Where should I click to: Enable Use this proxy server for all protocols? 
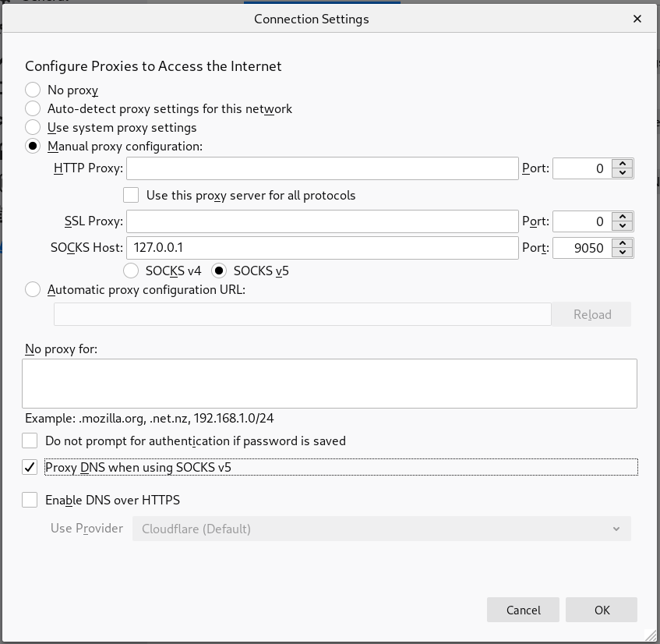click(132, 195)
